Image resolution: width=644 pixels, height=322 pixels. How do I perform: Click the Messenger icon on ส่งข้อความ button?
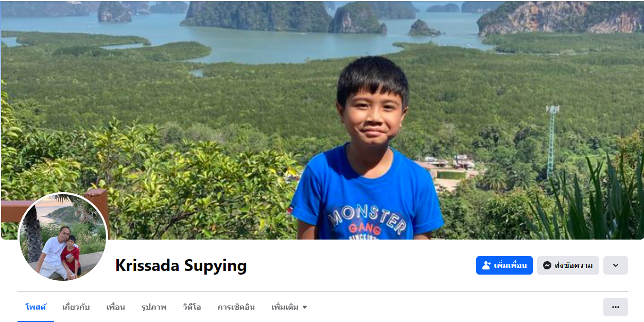click(547, 265)
